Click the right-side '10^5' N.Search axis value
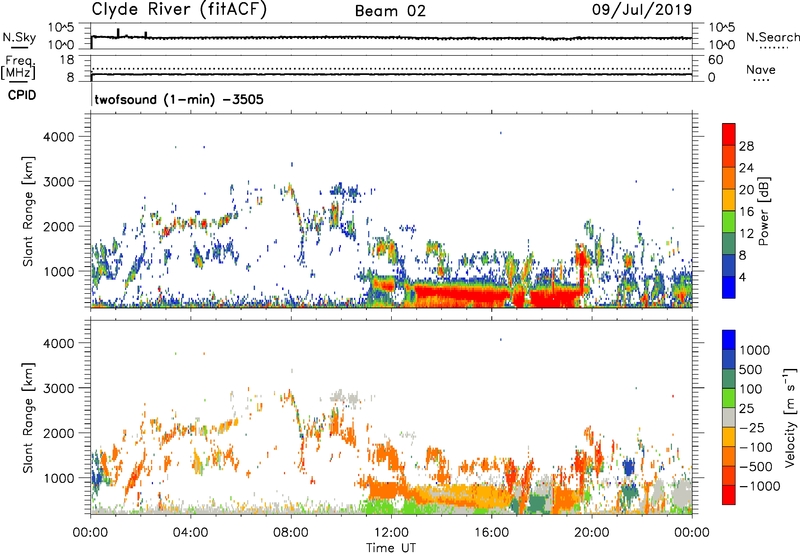800x554 pixels. coord(722,28)
